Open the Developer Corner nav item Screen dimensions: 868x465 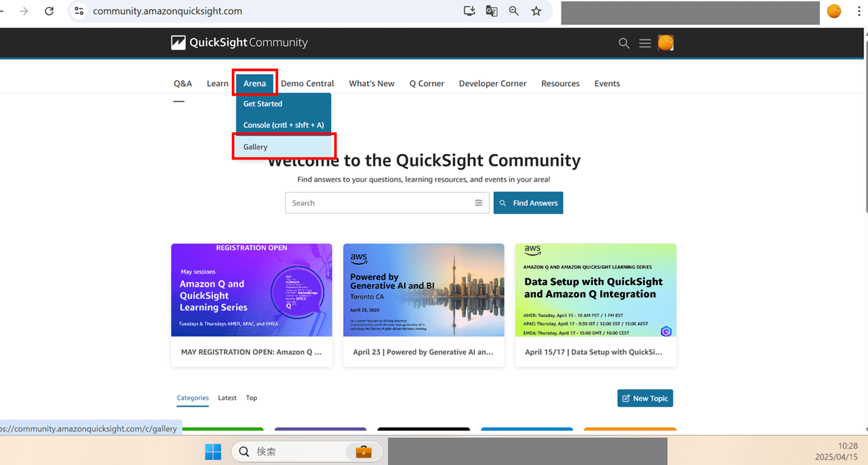pos(492,83)
